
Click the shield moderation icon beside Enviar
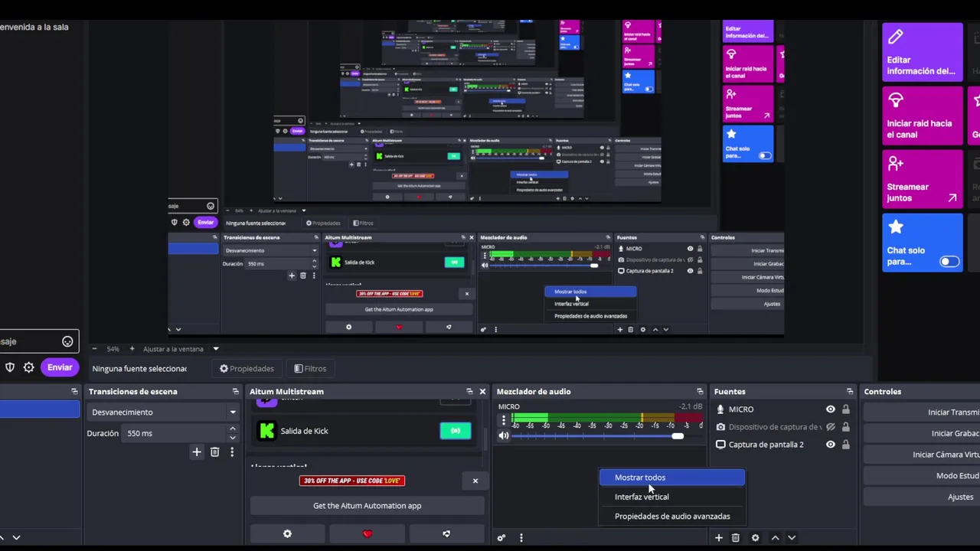10,367
